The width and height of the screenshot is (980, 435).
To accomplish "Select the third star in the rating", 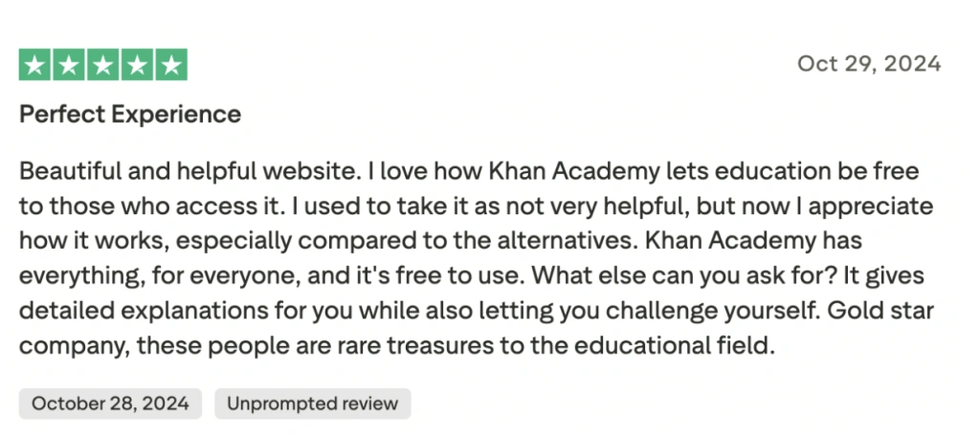I will pyautogui.click(x=102, y=65).
